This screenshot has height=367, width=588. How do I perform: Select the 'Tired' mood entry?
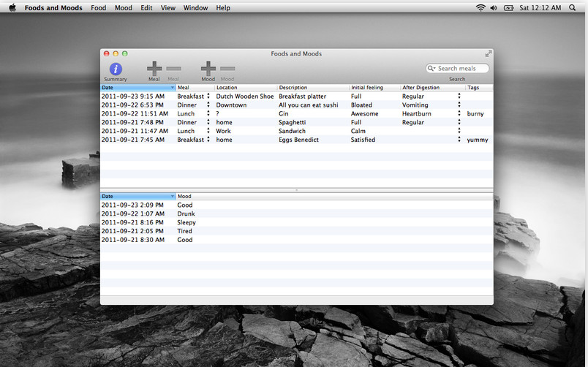click(184, 230)
